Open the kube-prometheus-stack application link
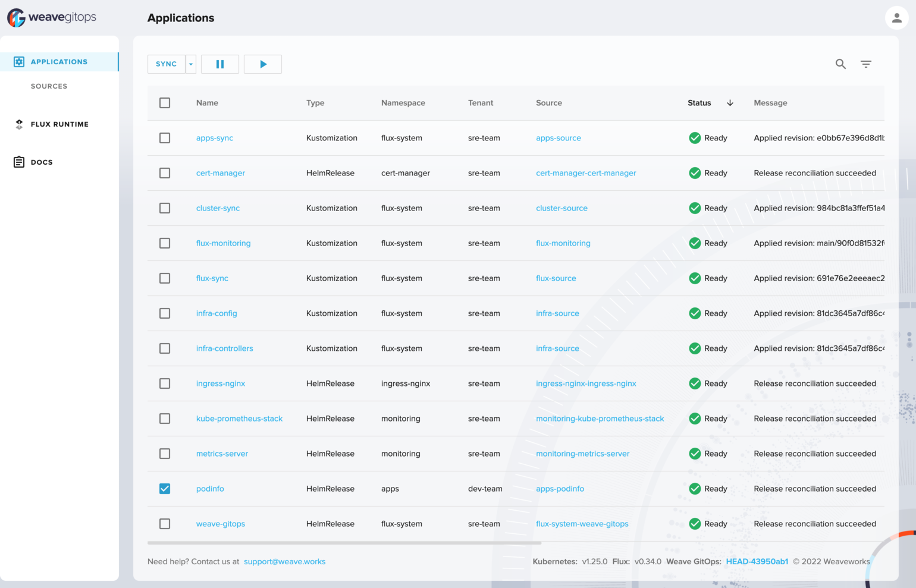Image resolution: width=916 pixels, height=588 pixels. 239,419
